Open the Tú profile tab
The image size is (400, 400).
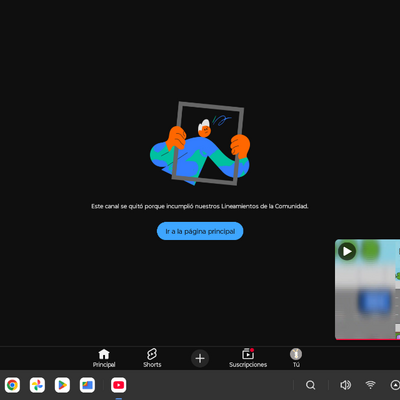(x=296, y=358)
